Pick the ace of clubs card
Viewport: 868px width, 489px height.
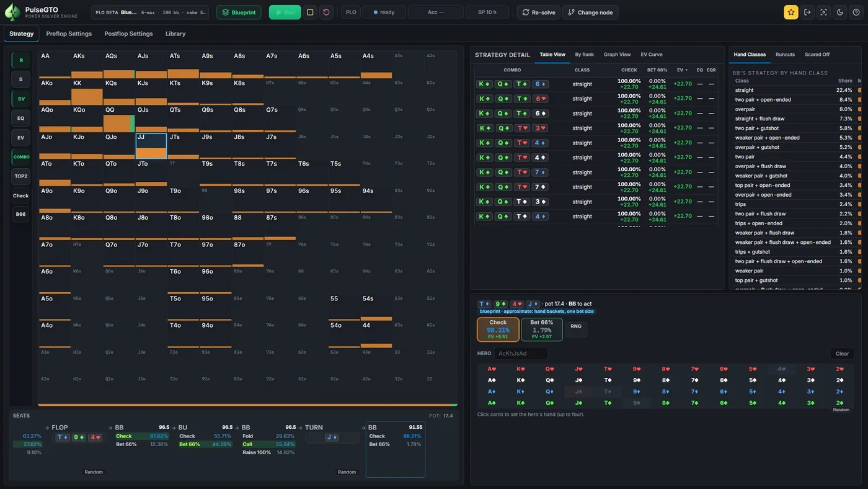492,403
